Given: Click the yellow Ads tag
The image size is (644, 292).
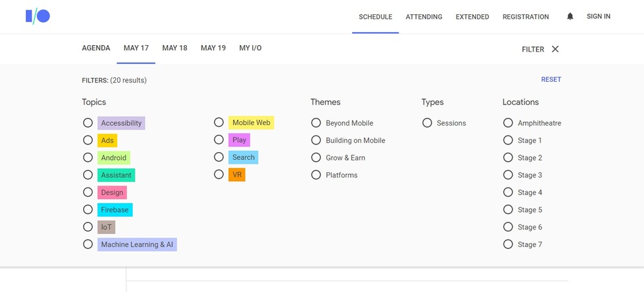Looking at the screenshot, I should coord(107,141).
